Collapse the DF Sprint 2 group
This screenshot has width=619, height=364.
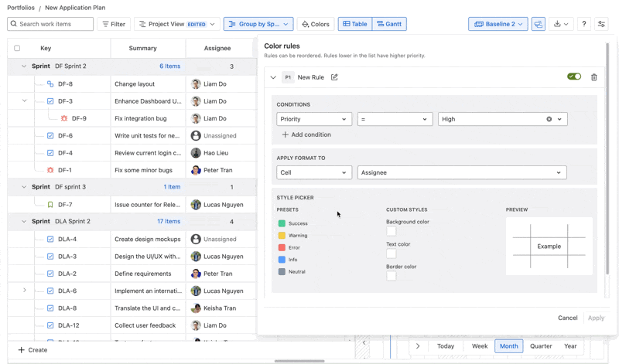coord(24,66)
